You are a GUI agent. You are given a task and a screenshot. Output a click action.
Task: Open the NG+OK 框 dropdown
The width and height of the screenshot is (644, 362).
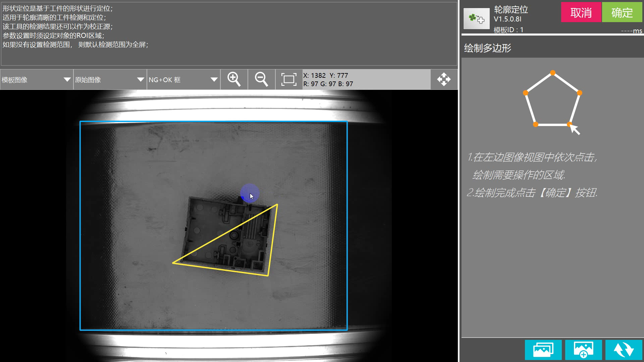(183, 80)
